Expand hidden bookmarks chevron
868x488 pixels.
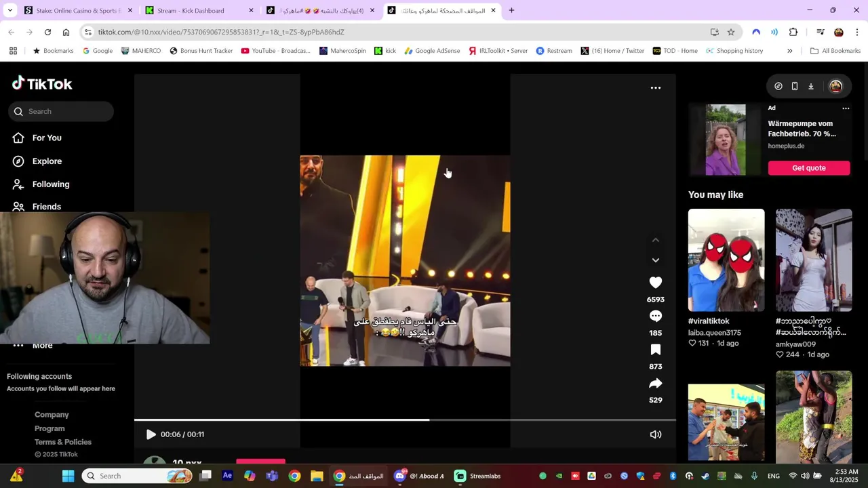click(789, 51)
